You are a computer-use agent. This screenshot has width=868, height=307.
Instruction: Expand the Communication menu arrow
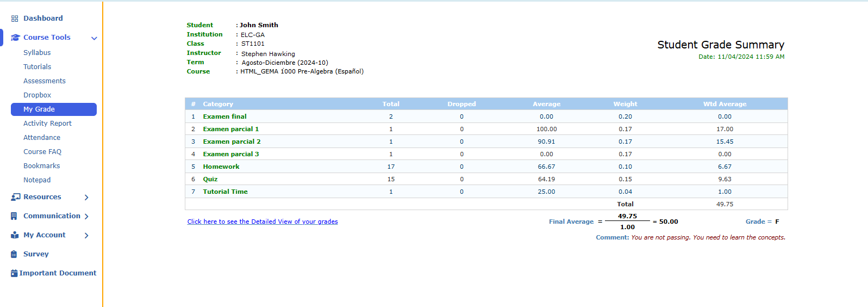tap(86, 217)
